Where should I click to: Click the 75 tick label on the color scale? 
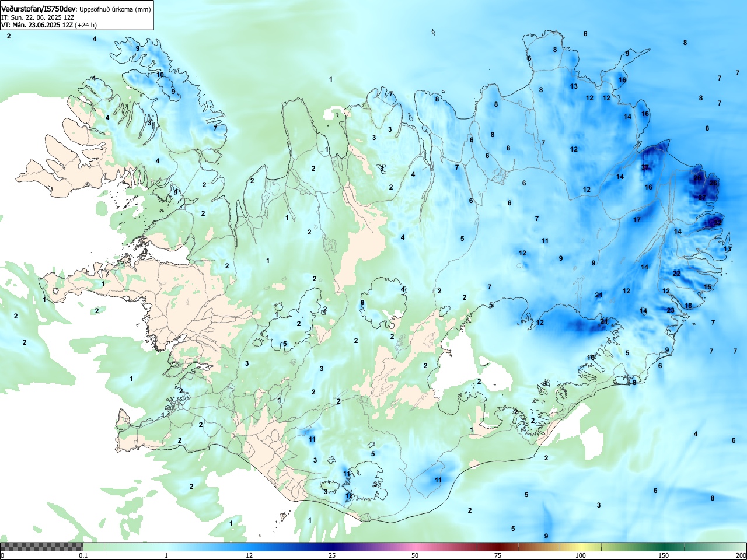498,555
